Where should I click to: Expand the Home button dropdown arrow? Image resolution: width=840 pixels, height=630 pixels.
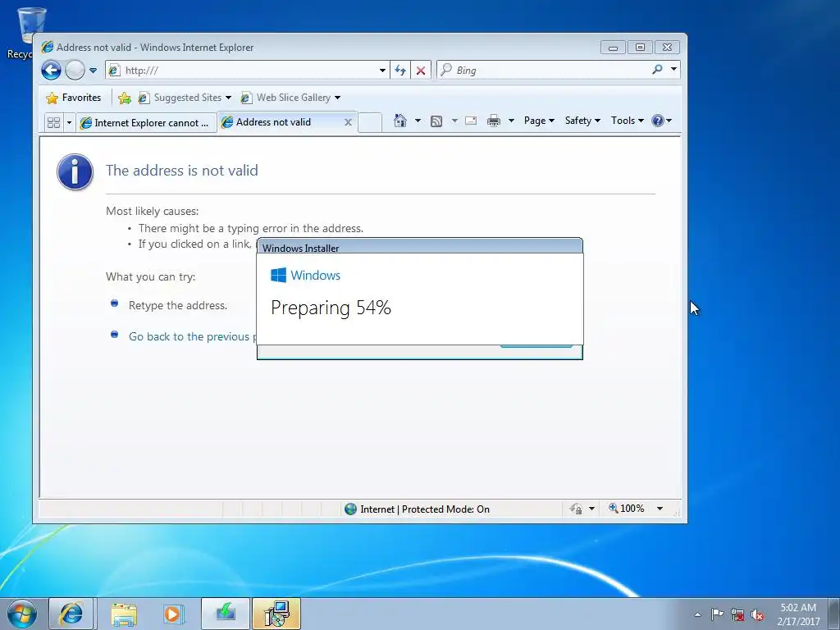pos(418,121)
